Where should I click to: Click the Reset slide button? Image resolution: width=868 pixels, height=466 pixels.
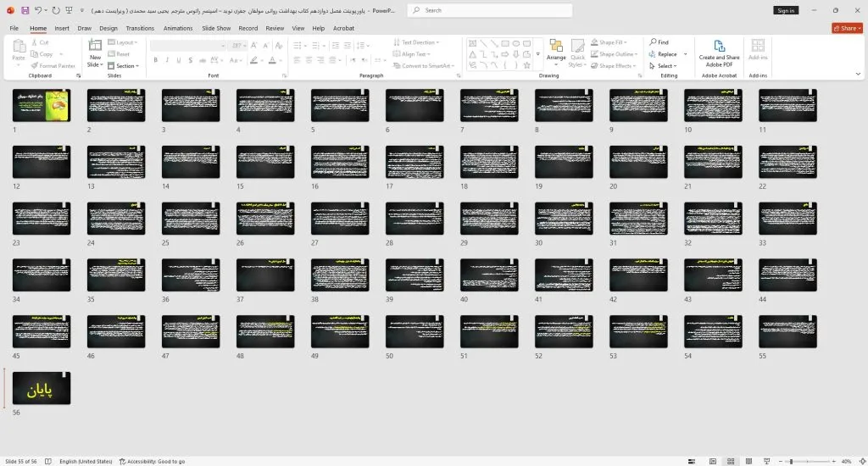coord(119,53)
